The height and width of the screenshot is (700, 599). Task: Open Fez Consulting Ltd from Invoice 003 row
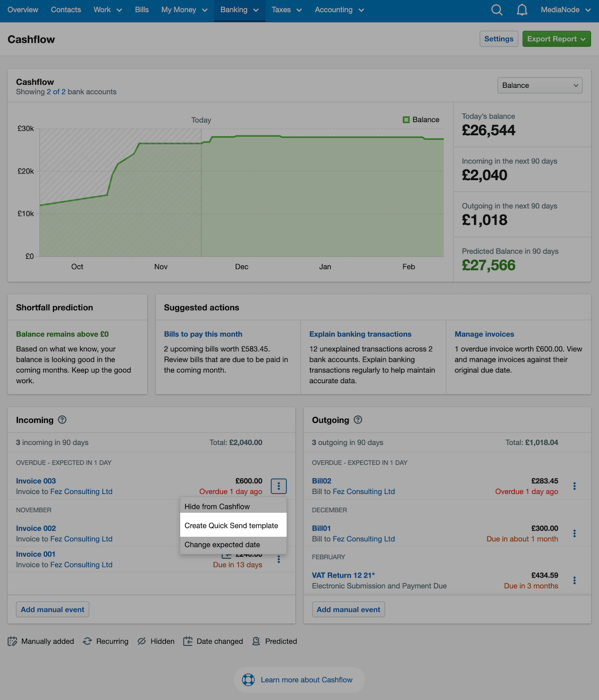tap(81, 492)
